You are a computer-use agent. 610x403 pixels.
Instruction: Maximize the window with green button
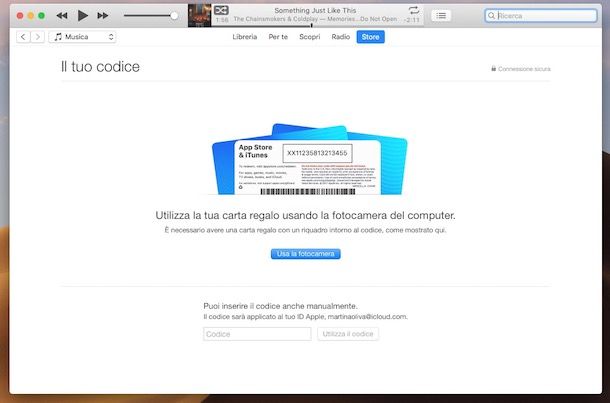click(42, 16)
